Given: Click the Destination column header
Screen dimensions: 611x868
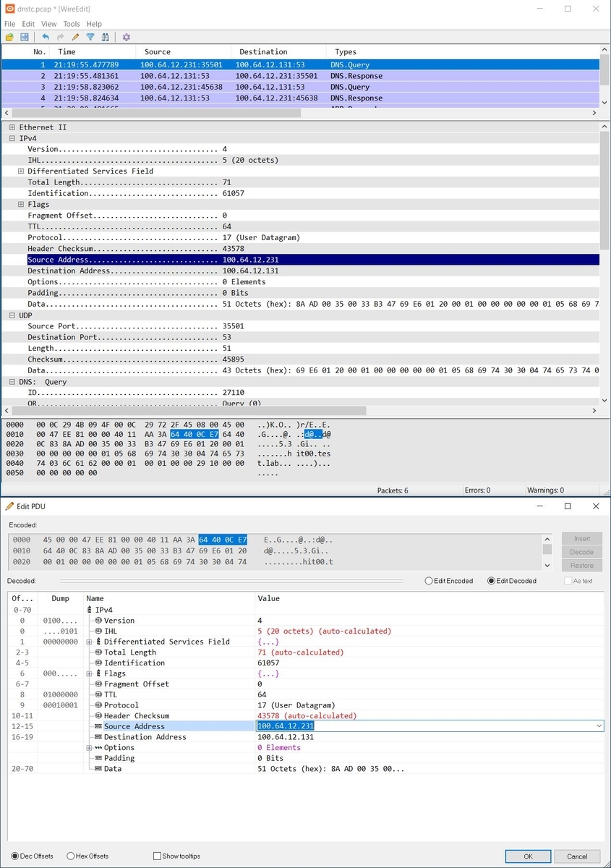Looking at the screenshot, I should pyautogui.click(x=278, y=52).
